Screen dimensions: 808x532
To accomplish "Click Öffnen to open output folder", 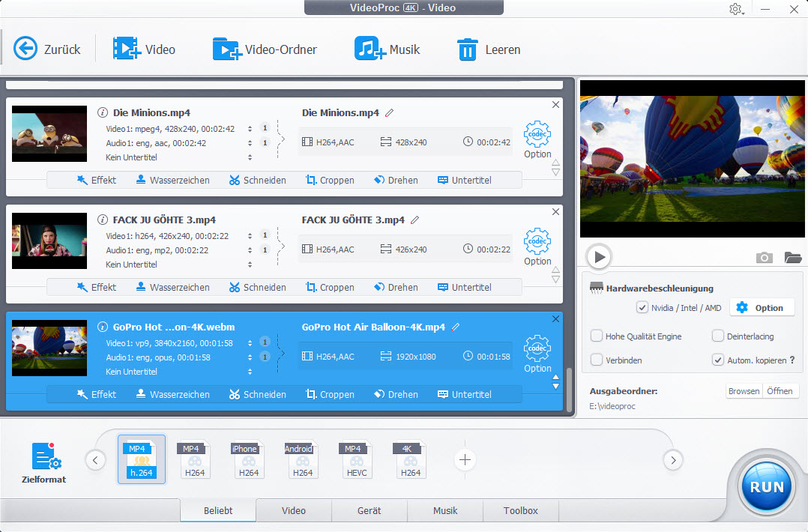I will click(780, 391).
